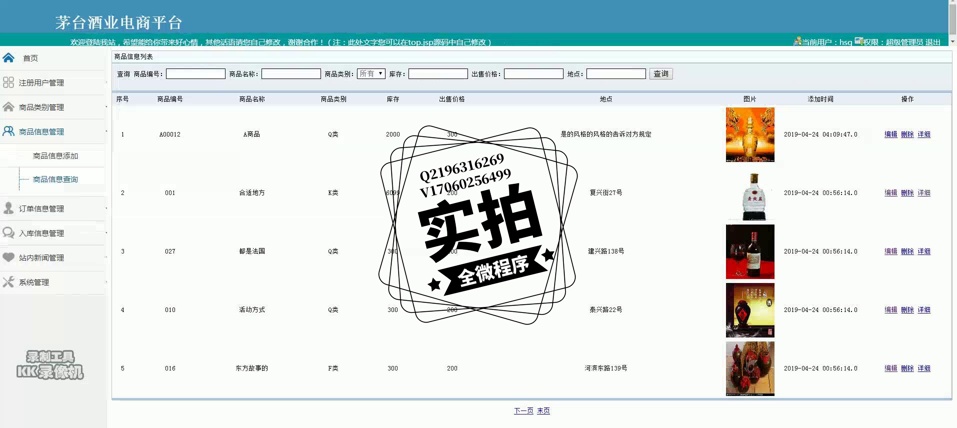Image resolution: width=957 pixels, height=428 pixels.
Task: Open the 商品类别 dropdown filter
Action: (x=371, y=74)
